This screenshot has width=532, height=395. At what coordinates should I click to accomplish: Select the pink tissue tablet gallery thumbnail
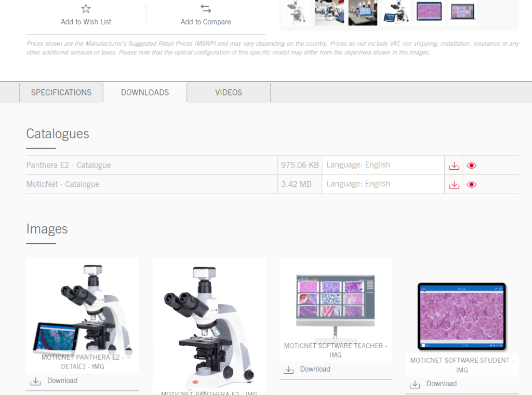(429, 12)
